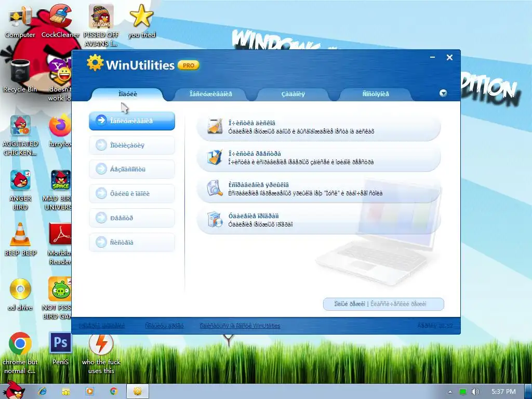Select sidebar category "Ðååñòð"
Screen dimensions: 532x399
(x=132, y=218)
